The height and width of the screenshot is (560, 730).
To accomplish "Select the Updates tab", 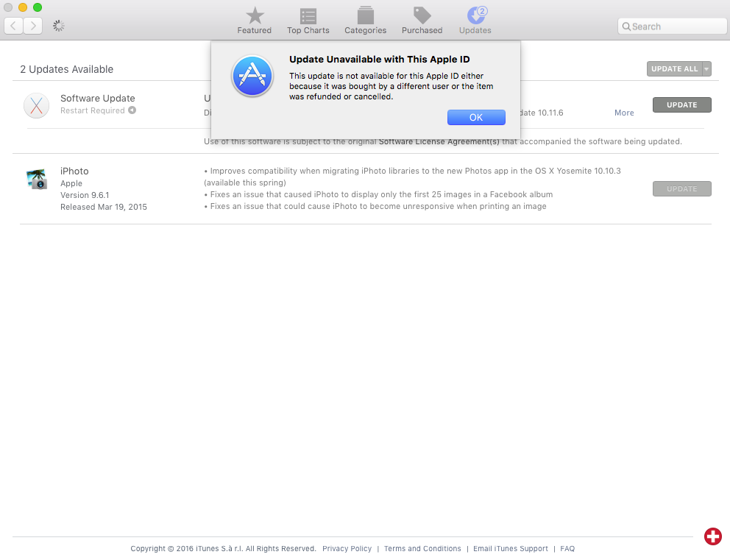I will click(475, 21).
